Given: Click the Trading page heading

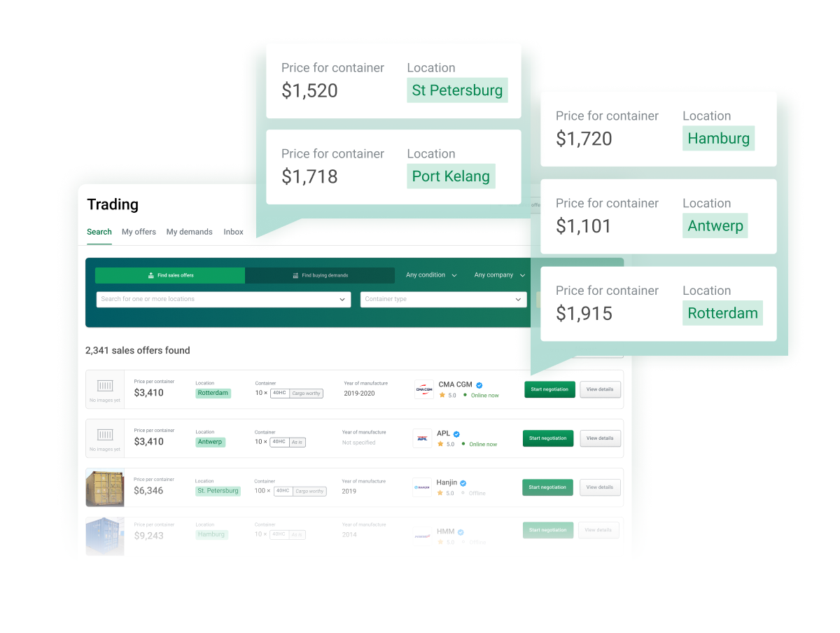Looking at the screenshot, I should [x=113, y=204].
